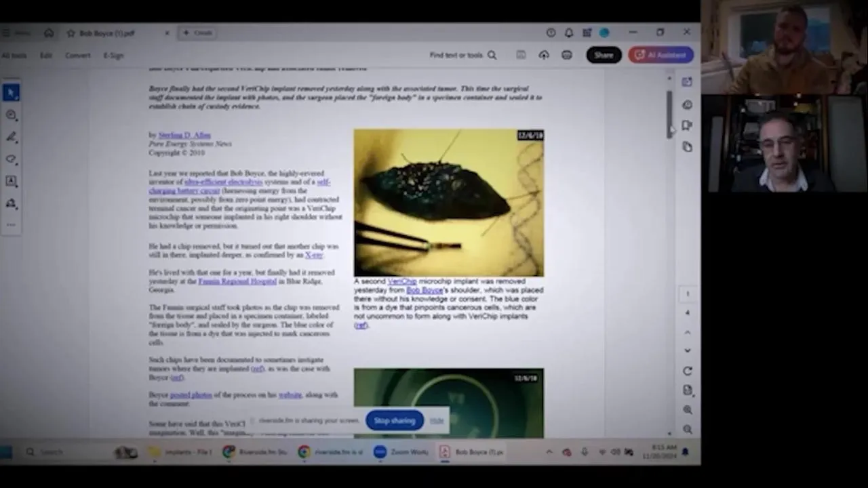This screenshot has width=868, height=488.
Task: Go to the Acrobat Home icon
Action: click(x=49, y=33)
